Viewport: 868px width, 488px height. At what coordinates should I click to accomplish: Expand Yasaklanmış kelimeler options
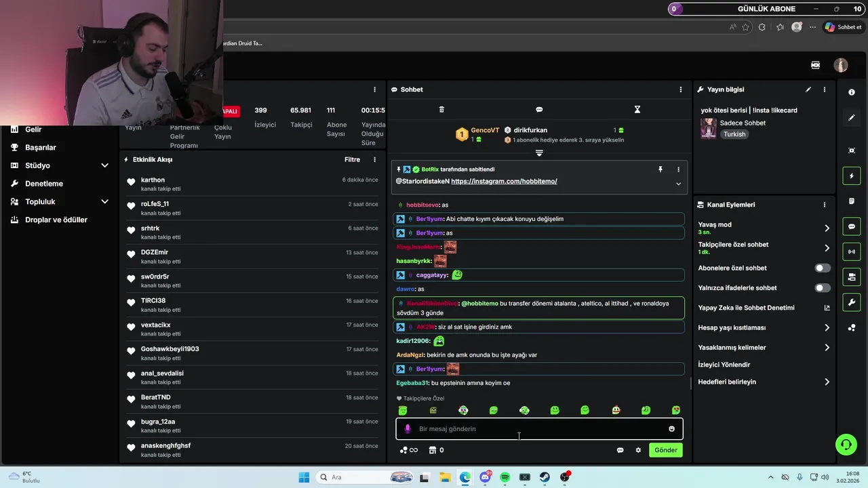827,348
